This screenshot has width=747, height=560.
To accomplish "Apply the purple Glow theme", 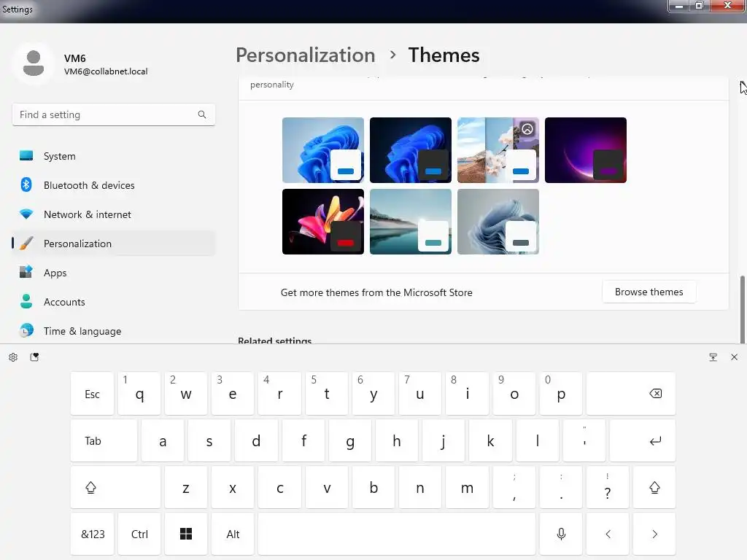I will [x=586, y=150].
